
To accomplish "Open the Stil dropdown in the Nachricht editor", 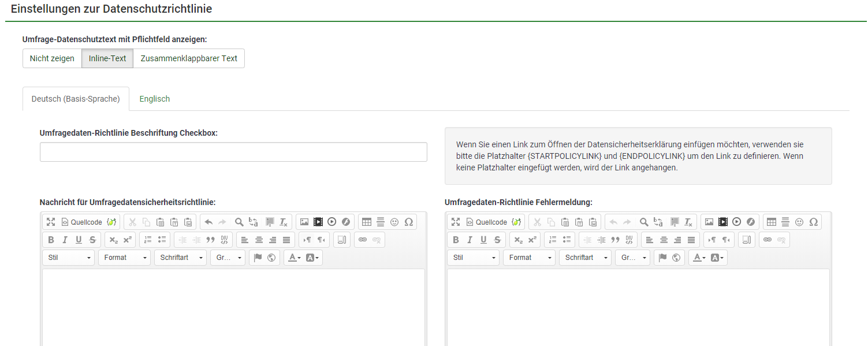I will [x=68, y=258].
